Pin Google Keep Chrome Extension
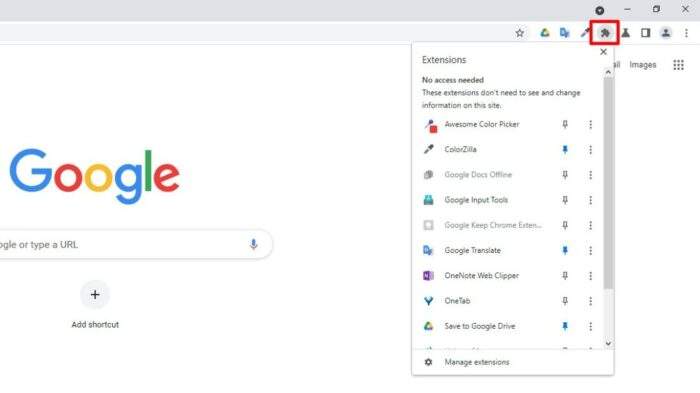Image resolution: width=700 pixels, height=393 pixels. (x=565, y=225)
